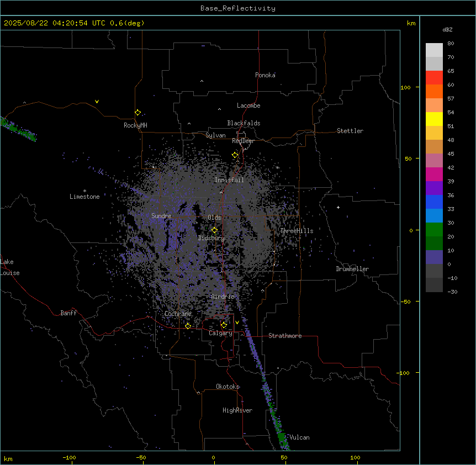Select the Lacombe label
Image resolution: width=476 pixels, height=465 pixels.
pos(248,105)
